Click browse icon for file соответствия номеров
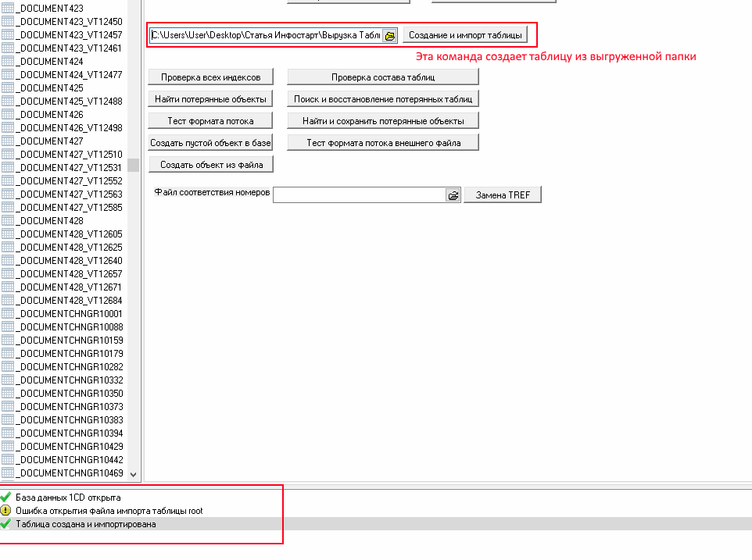 click(453, 195)
